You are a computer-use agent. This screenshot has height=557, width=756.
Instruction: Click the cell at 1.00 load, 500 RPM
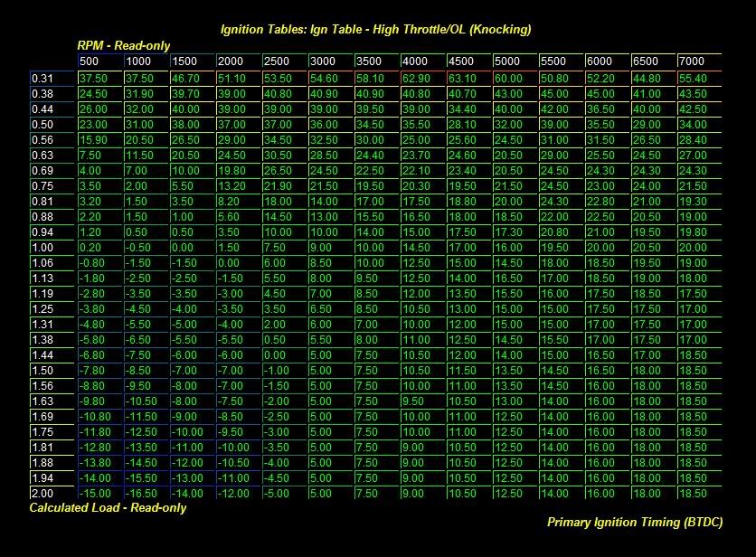tap(99, 248)
